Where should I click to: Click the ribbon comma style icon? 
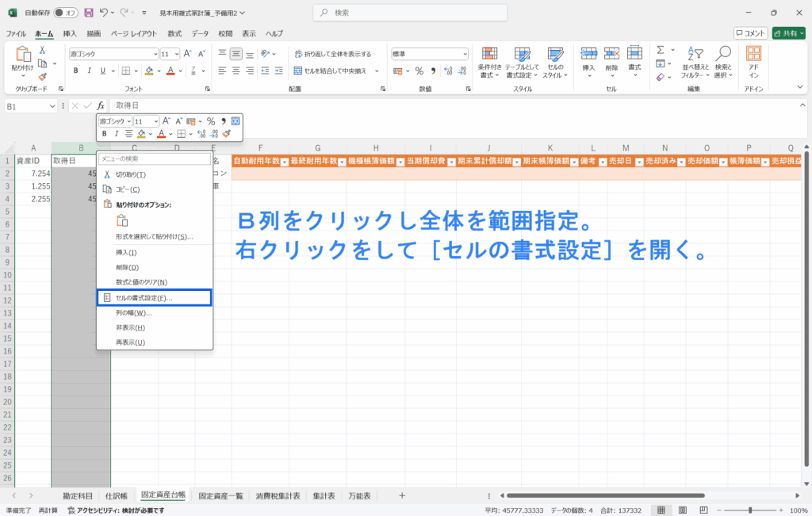(x=433, y=71)
